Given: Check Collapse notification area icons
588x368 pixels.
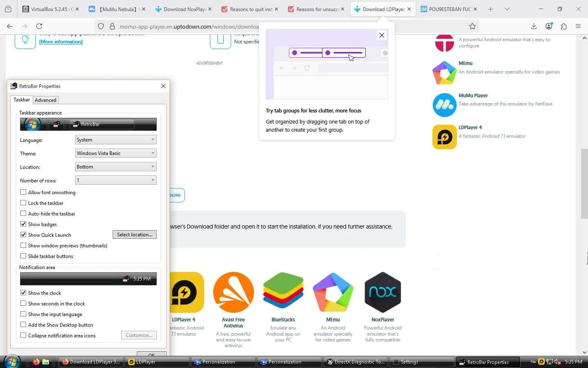Looking at the screenshot, I should 23,335.
